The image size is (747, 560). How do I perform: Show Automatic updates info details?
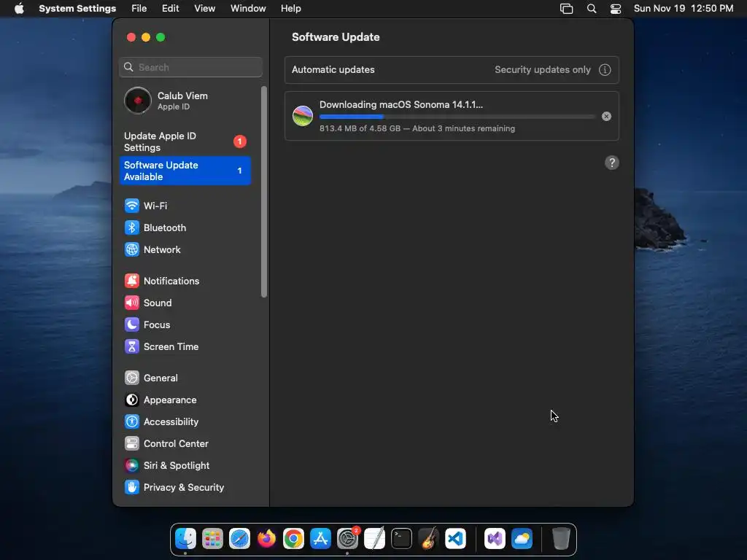[605, 69]
